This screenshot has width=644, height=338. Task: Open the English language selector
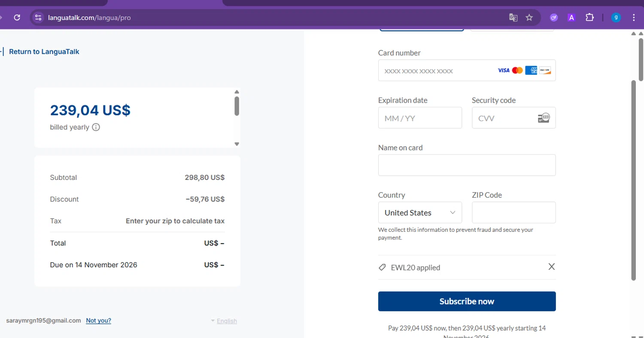224,321
